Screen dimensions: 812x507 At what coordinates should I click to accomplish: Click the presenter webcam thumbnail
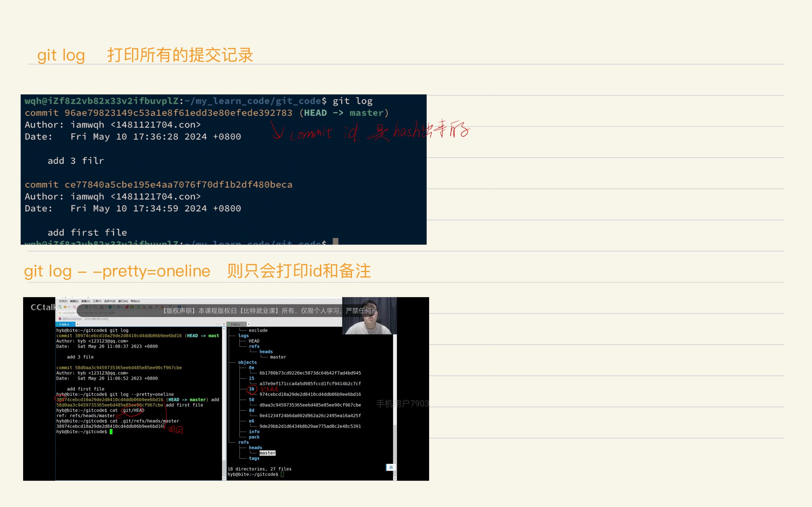coord(369,316)
